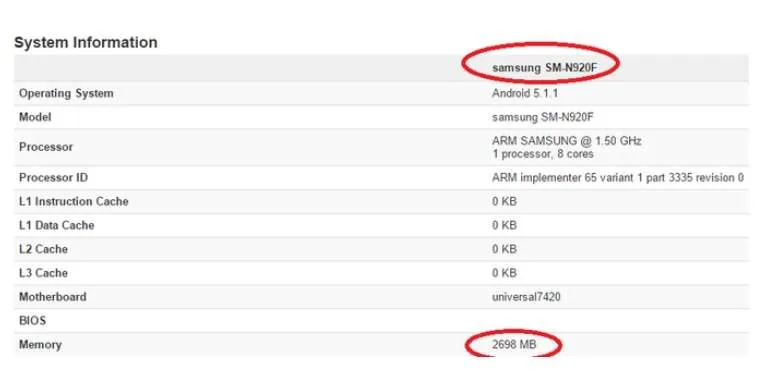Select the universal7420 motherboard value
Viewport: 759px width, 380px height.
coord(526,297)
